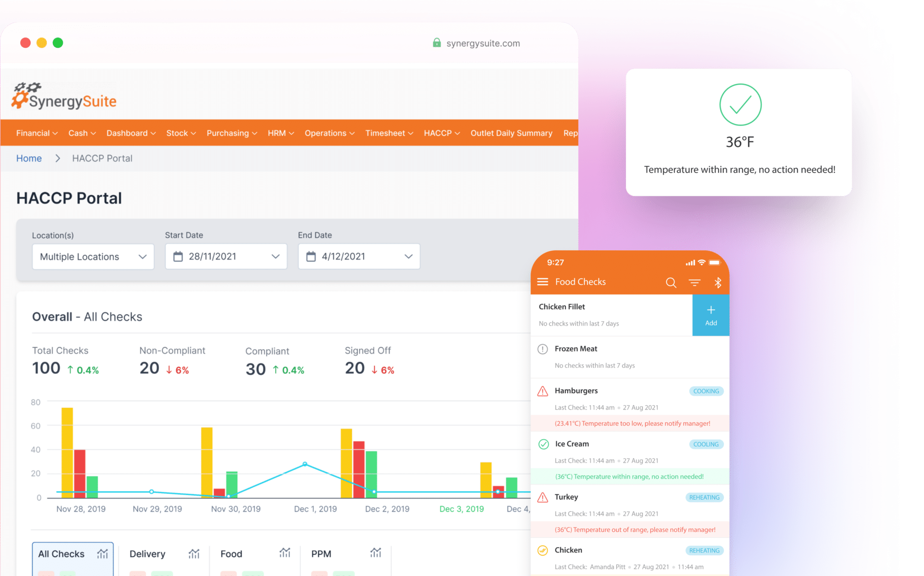This screenshot has width=924, height=576.
Task: Click the chart icon on the Delivery tab
Action: [x=194, y=553]
